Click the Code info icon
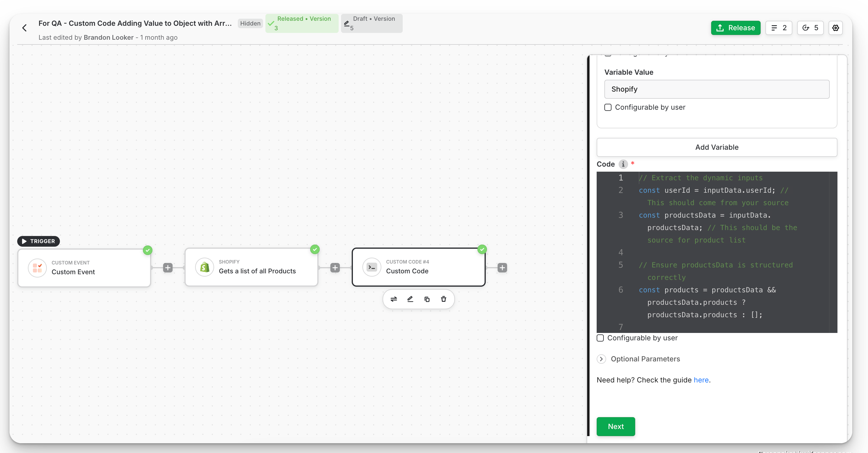Screen dimensions: 868x453 tap(623, 164)
